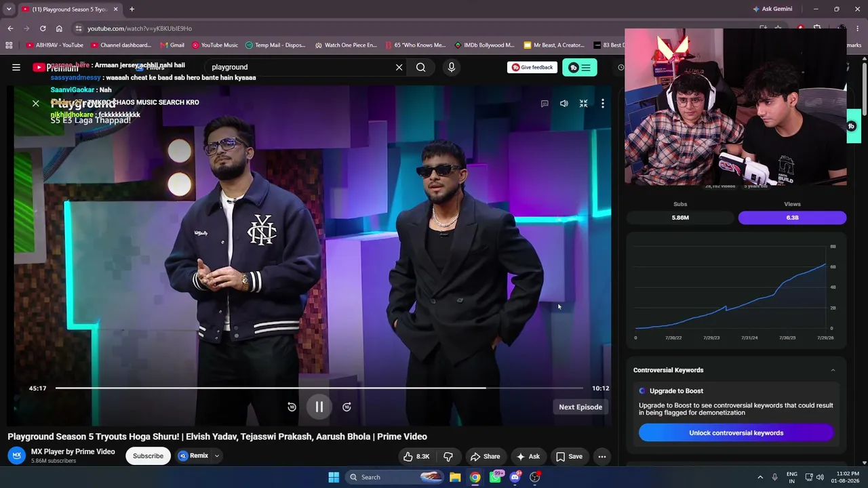Click the youtube.com address bar URL
868x488 pixels.
click(x=140, y=28)
